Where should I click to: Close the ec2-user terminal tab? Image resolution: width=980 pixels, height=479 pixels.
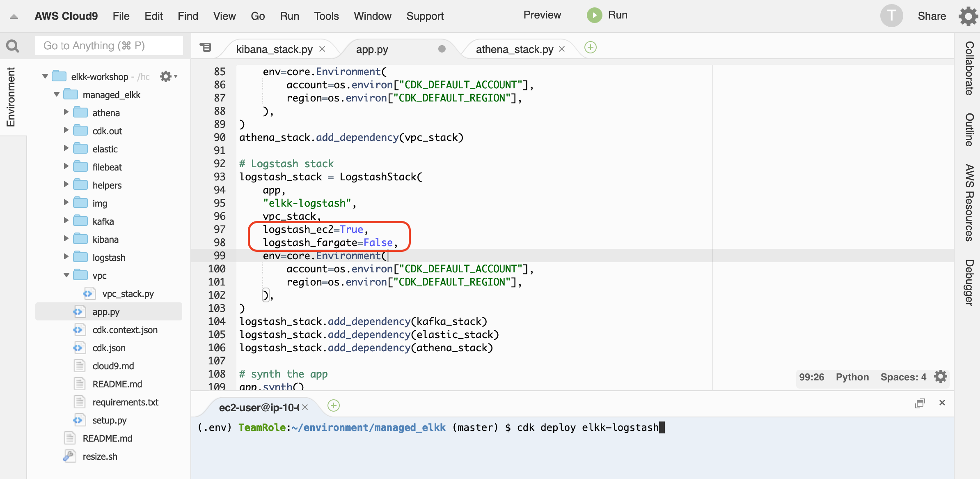pyautogui.click(x=305, y=407)
